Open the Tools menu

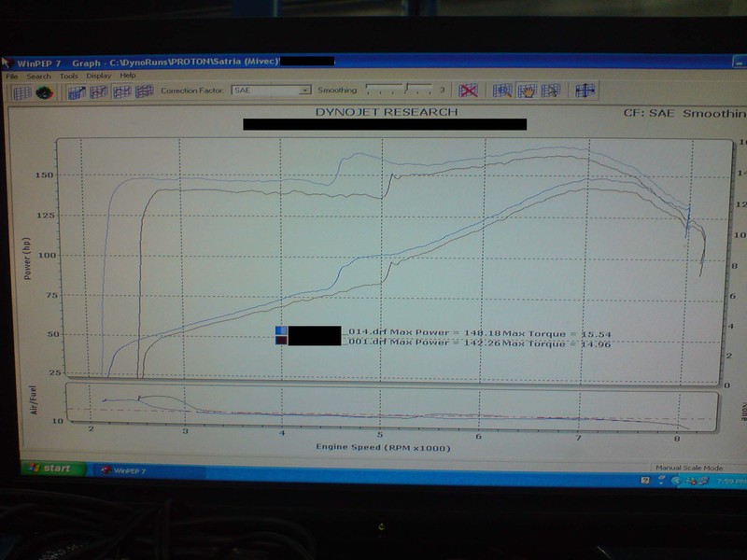tap(68, 76)
